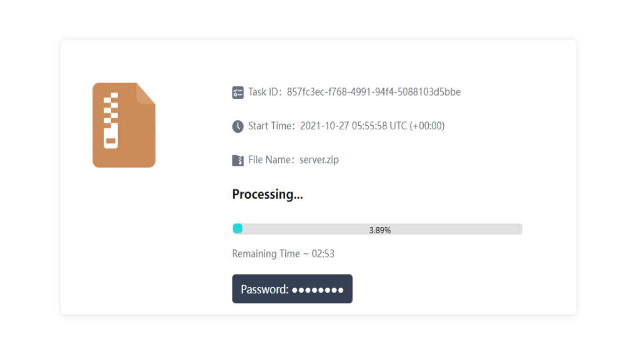
Task: Click the checklist icon beside Task ID
Action: tap(238, 93)
